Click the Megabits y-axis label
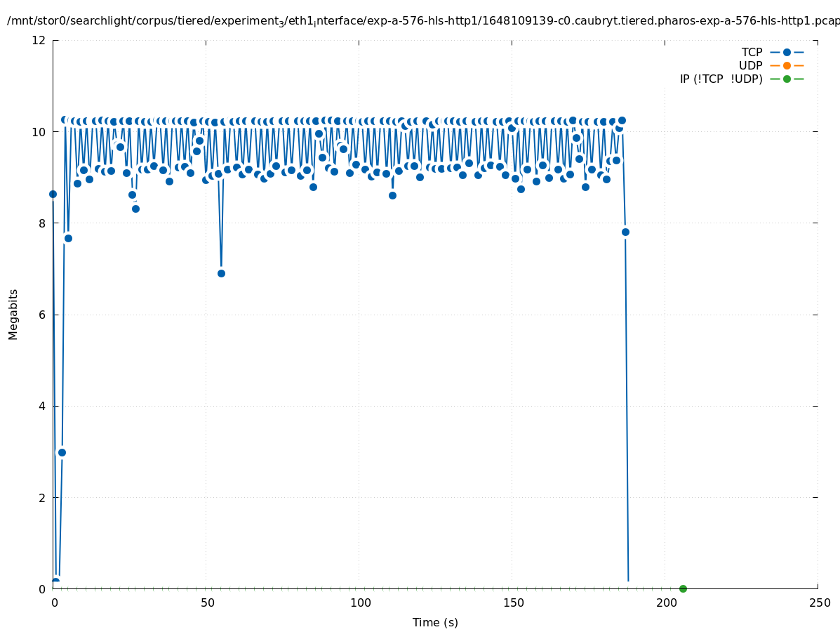Viewport: 840px width, 632px height. coord(13,314)
